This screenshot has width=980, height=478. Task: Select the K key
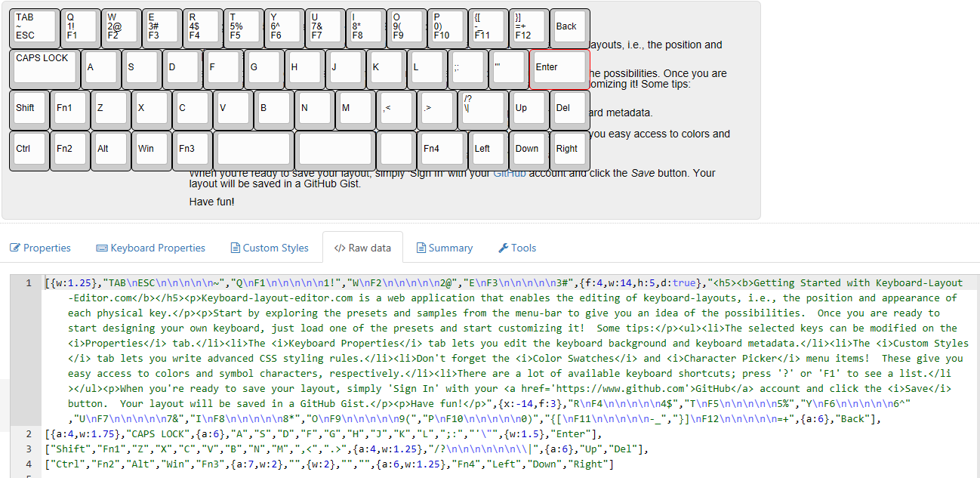[x=387, y=69]
